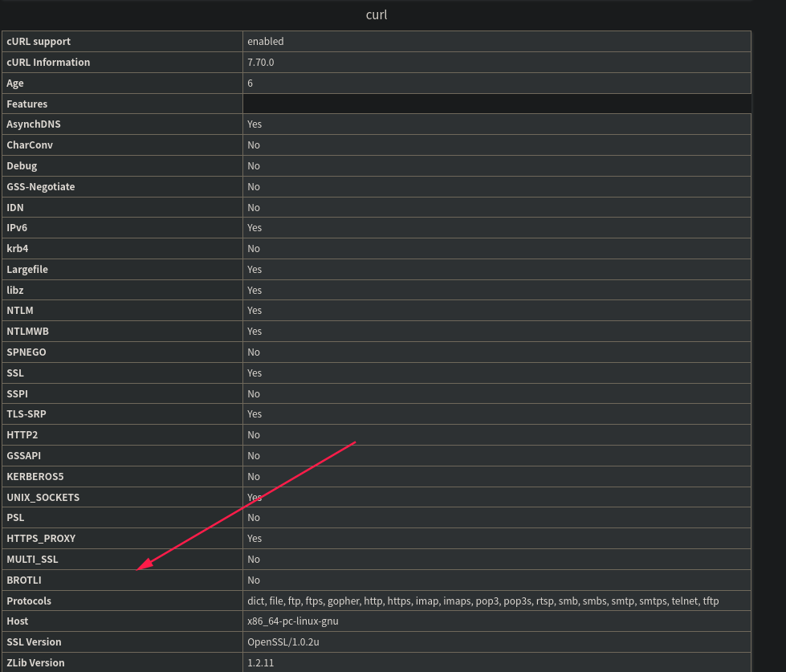Select the value "OpenSSL/1.0.2u"
Screen dimensions: 786x672
pos(283,642)
